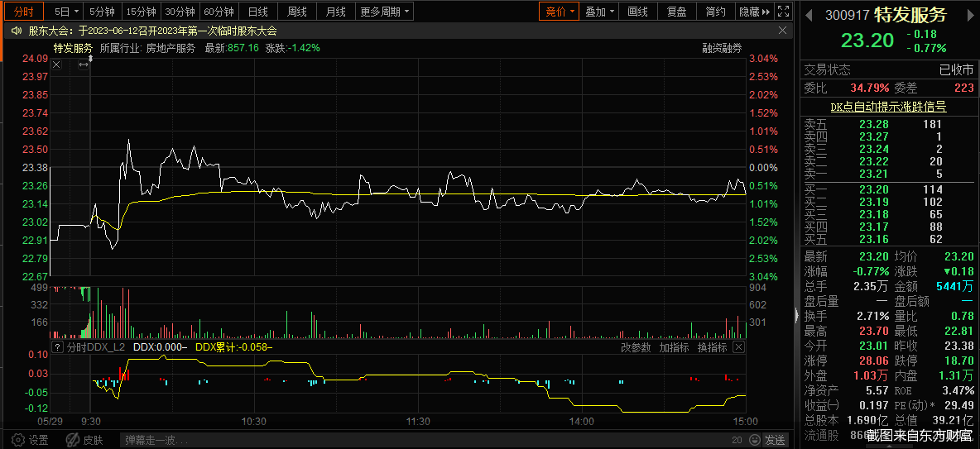Toggle 隐藏 to hide the side panel
The image size is (980, 449).
[x=753, y=12]
